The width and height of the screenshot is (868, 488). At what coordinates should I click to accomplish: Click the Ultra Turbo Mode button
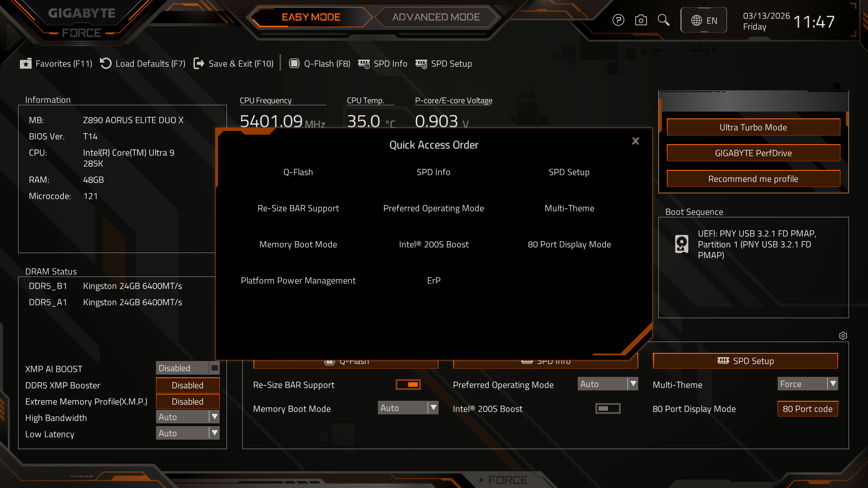click(x=753, y=127)
